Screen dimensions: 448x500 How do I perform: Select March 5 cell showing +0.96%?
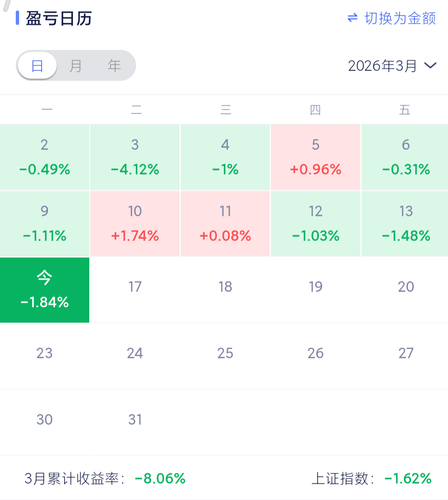[316, 157]
